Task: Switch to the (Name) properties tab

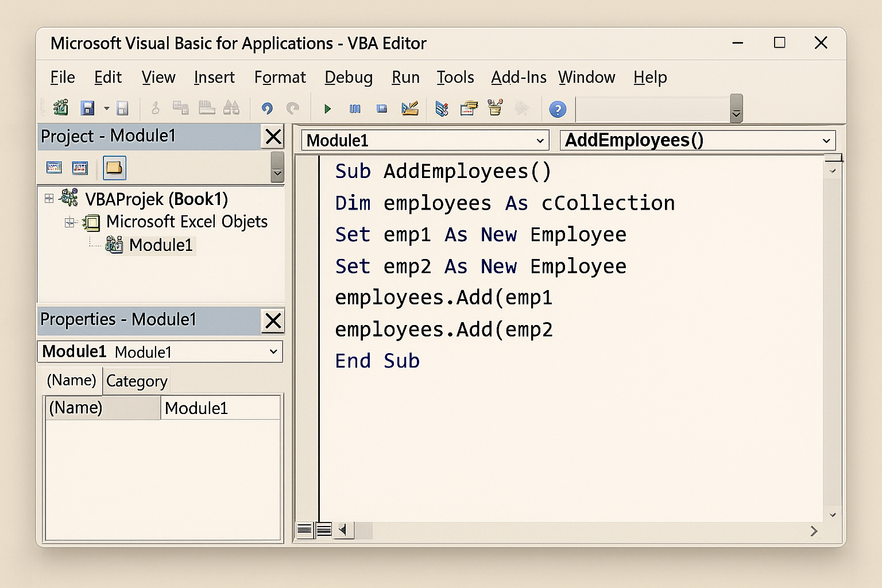Action: point(71,380)
